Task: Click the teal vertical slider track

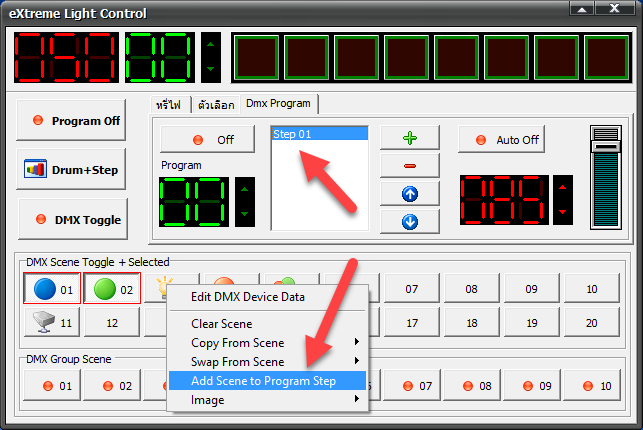Action: coord(606,191)
